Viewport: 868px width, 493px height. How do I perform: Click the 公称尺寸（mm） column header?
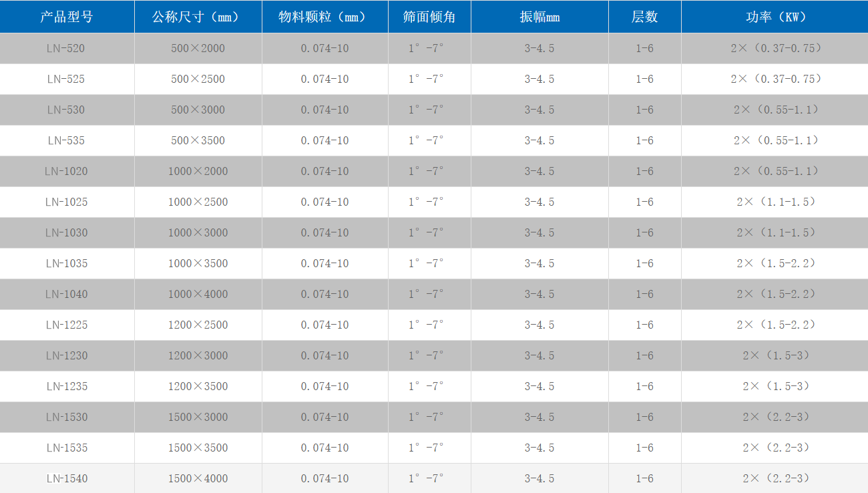(198, 17)
